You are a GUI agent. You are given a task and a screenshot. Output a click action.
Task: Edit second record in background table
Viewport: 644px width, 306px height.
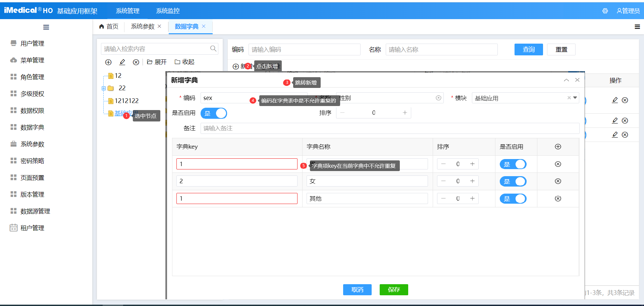(615, 121)
